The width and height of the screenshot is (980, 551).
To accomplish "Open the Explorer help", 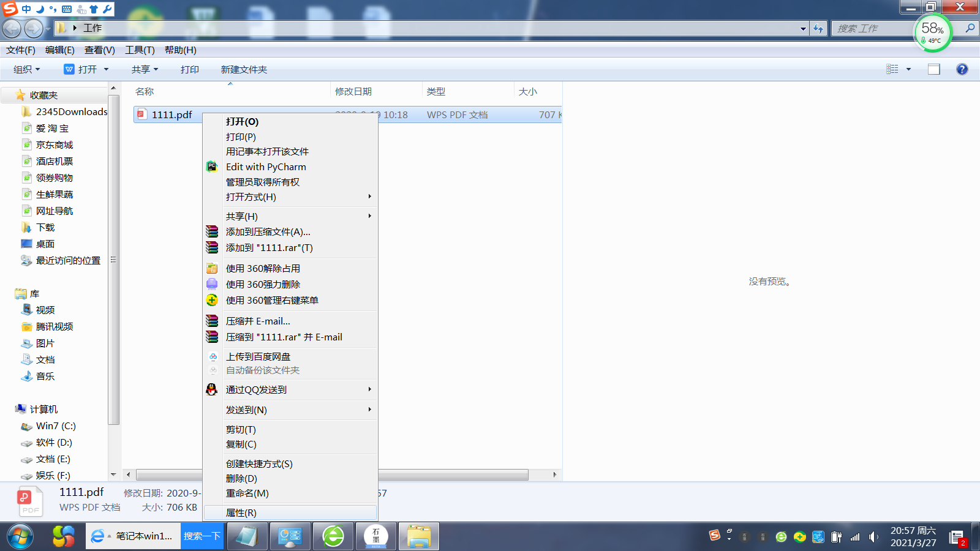I will (x=962, y=69).
